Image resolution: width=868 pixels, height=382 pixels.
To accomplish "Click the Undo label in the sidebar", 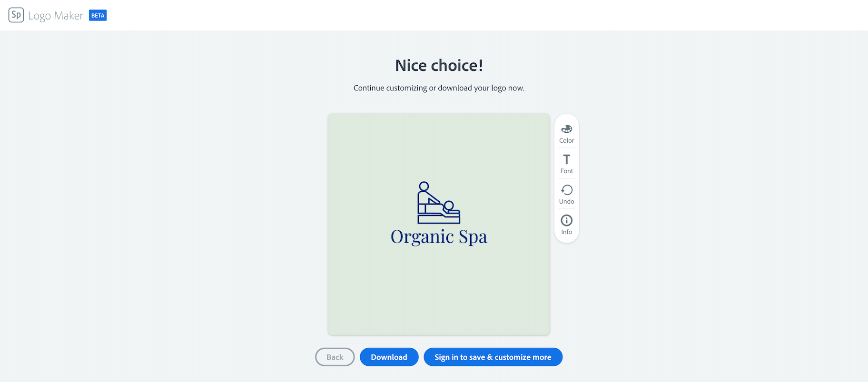I will [x=566, y=201].
